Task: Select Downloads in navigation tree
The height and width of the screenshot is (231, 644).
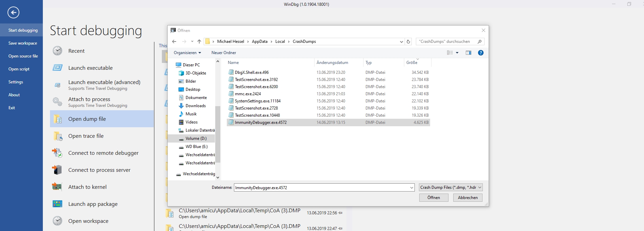Action: point(192,106)
